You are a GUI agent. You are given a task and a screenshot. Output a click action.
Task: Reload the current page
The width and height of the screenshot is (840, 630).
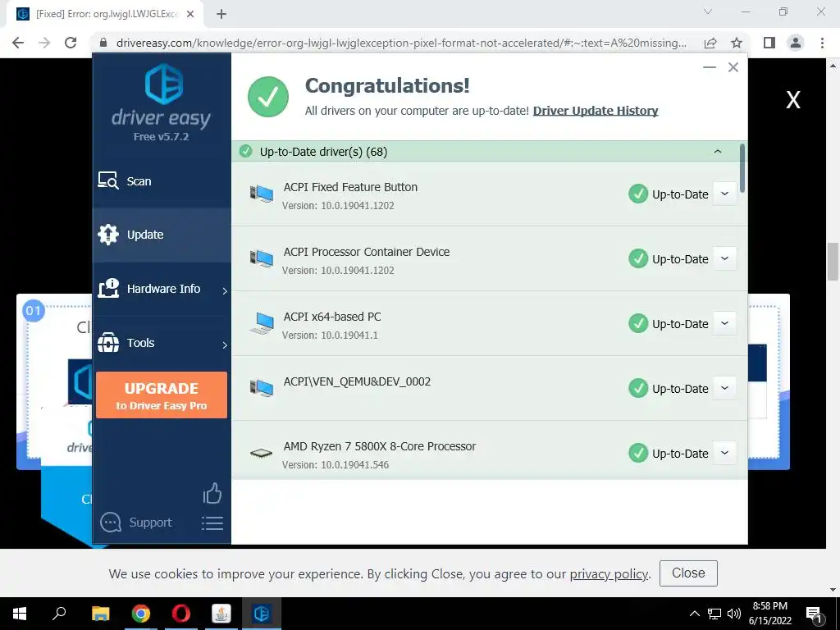[71, 43]
